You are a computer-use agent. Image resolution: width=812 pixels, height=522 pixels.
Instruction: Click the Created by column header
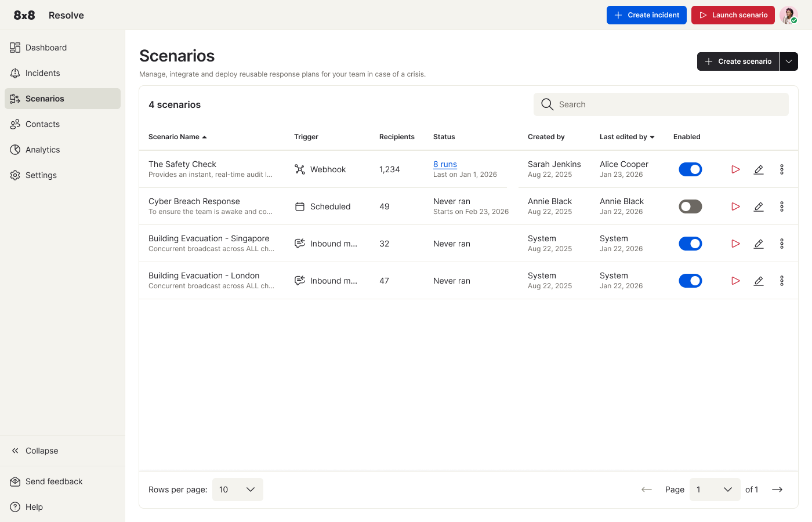(x=546, y=137)
